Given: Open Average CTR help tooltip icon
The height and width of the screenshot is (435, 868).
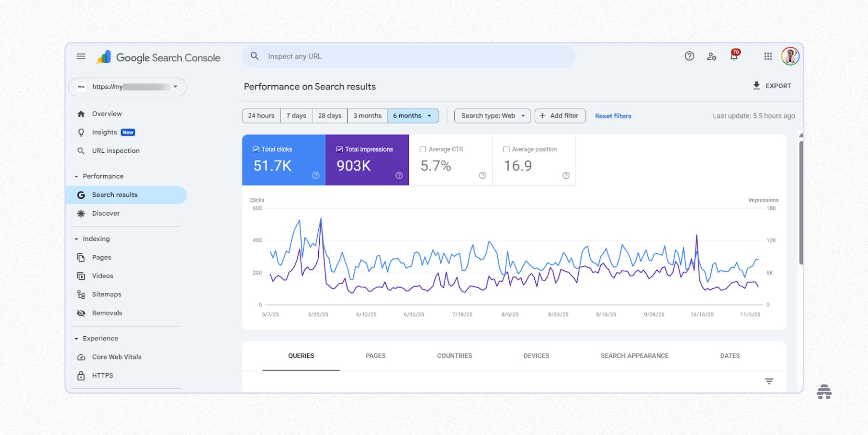Looking at the screenshot, I should pos(483,175).
